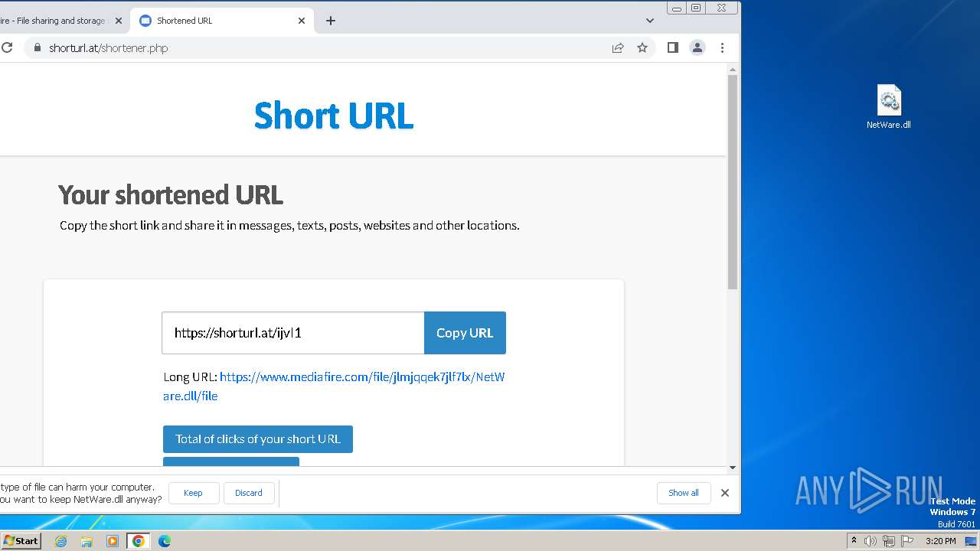
Task: Bookmark this page with the star icon
Action: point(642,47)
